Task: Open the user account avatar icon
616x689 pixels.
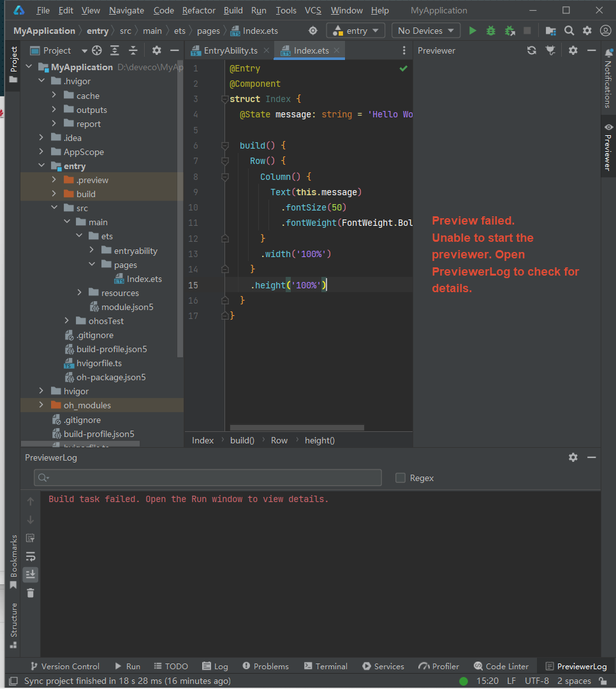Action: (605, 31)
